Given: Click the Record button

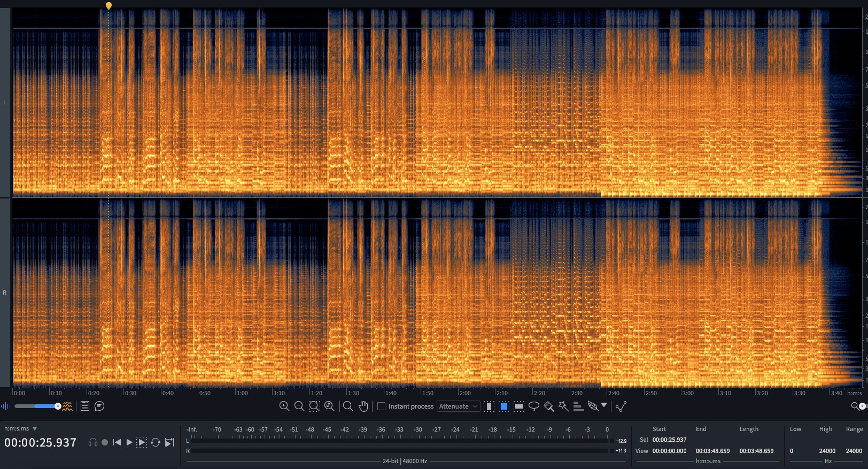Looking at the screenshot, I should (105, 442).
